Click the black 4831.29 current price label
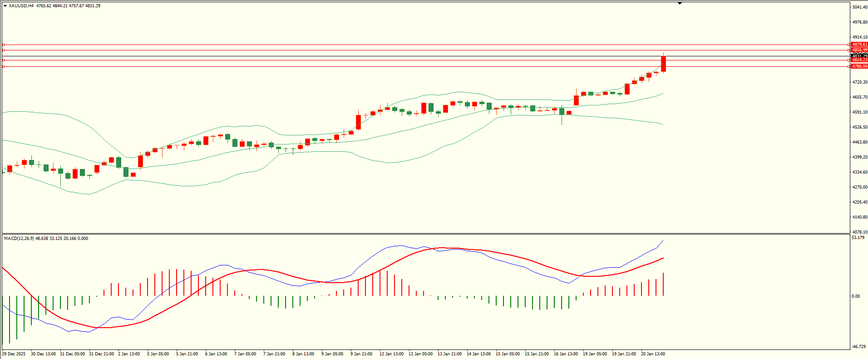This screenshot has height=359, width=868. point(859,56)
